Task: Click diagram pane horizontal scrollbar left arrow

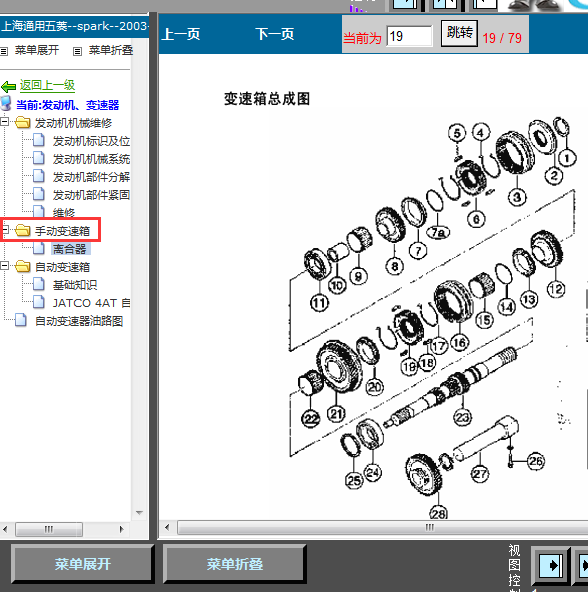Action: tap(167, 527)
